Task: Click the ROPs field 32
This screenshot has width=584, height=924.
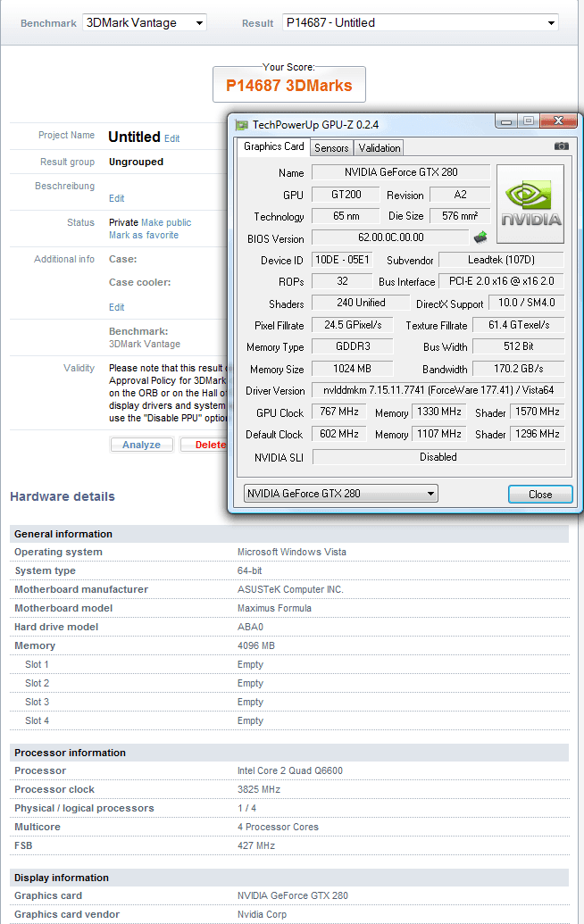Action: pyautogui.click(x=342, y=281)
